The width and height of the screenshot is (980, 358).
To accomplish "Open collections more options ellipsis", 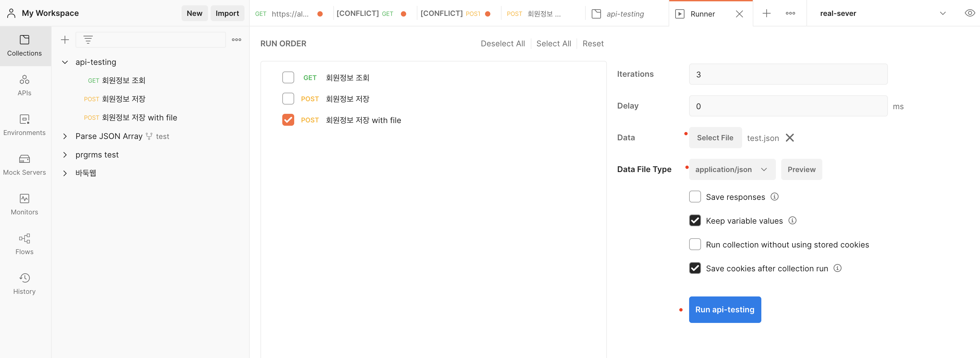I will [x=237, y=39].
